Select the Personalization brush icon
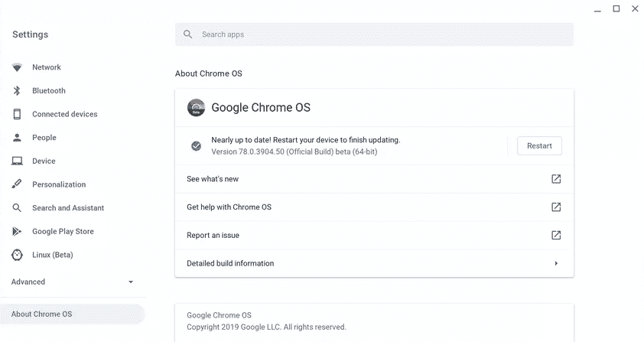The image size is (644, 342). point(17,184)
